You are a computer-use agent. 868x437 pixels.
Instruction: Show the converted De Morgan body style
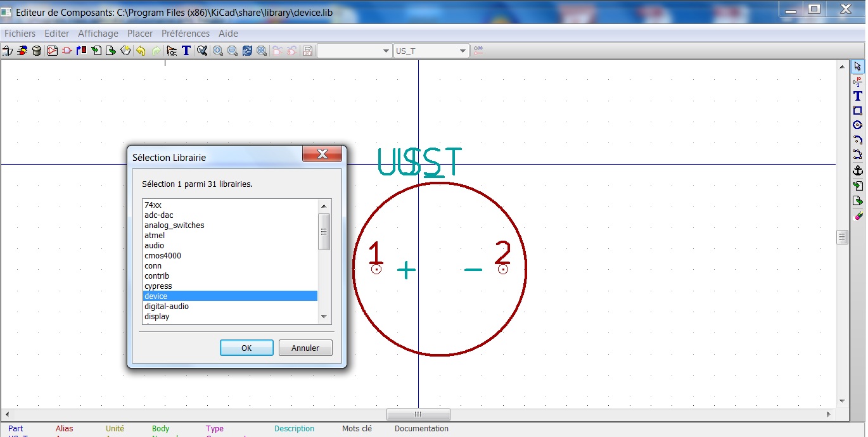pyautogui.click(x=292, y=51)
